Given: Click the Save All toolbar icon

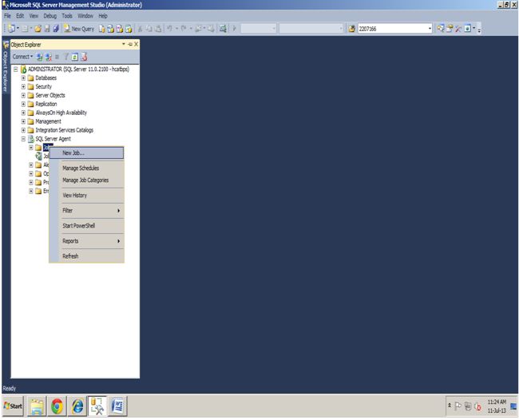Looking at the screenshot, I should [56, 29].
